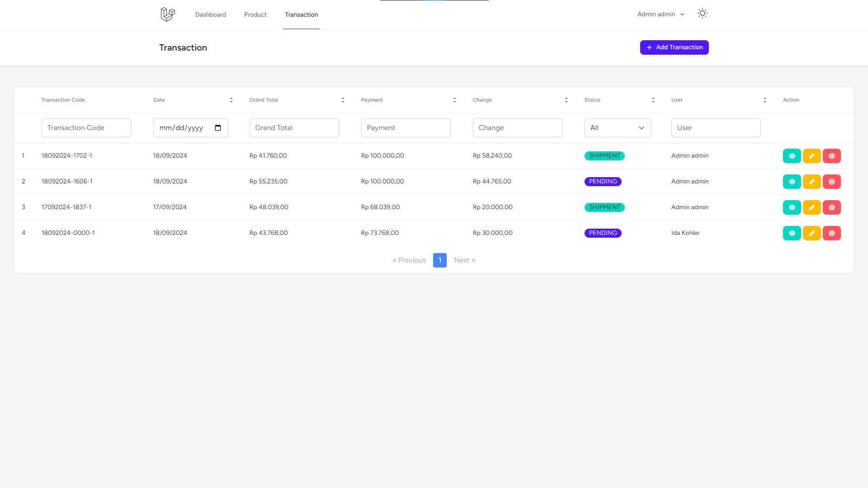
Task: Switch to the Dashboard tab
Action: [211, 14]
